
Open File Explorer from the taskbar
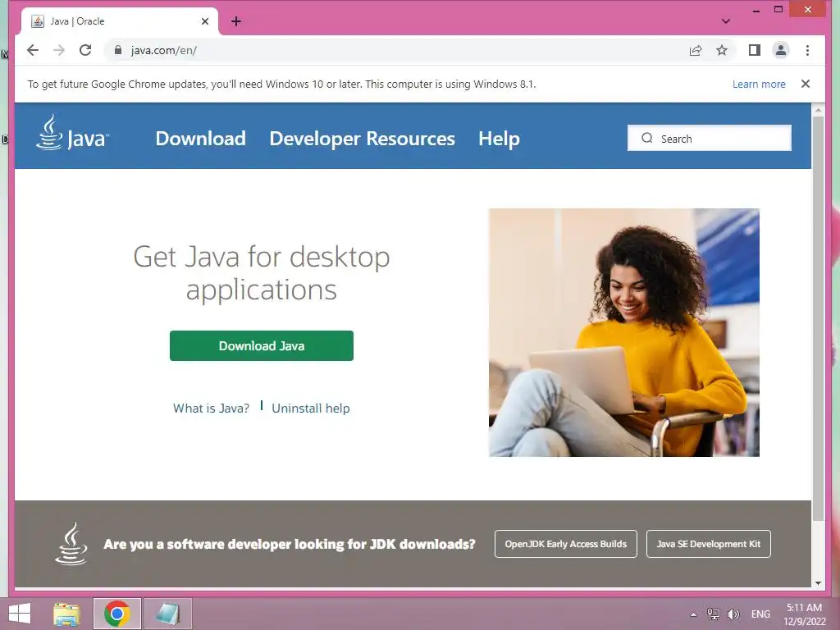[66, 614]
